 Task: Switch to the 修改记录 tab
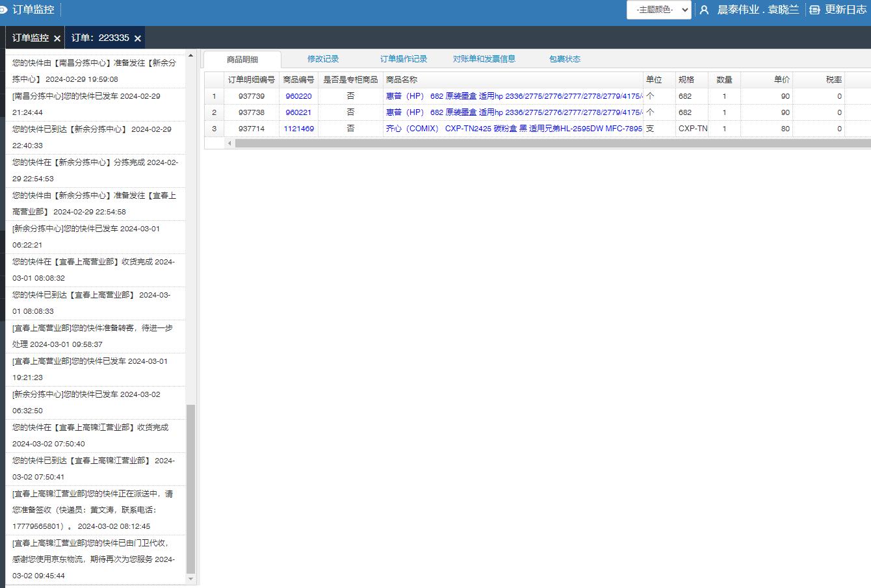point(323,58)
